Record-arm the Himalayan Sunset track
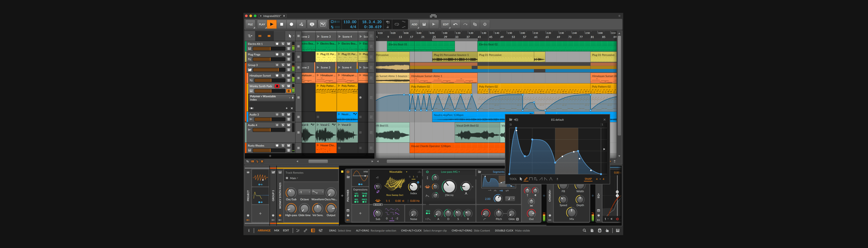Screen dimensions: 868x248 click(277, 76)
